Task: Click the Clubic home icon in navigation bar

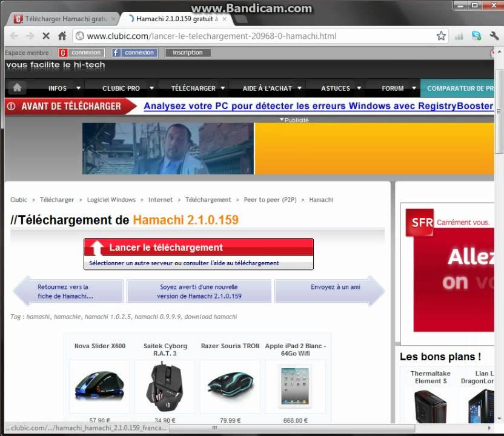Action: (x=17, y=87)
